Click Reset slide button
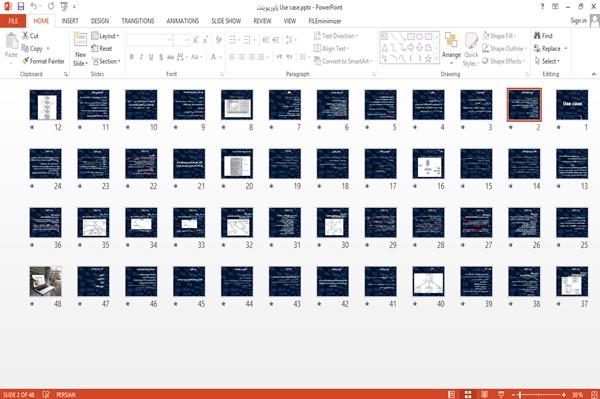600x399 pixels. [102, 48]
